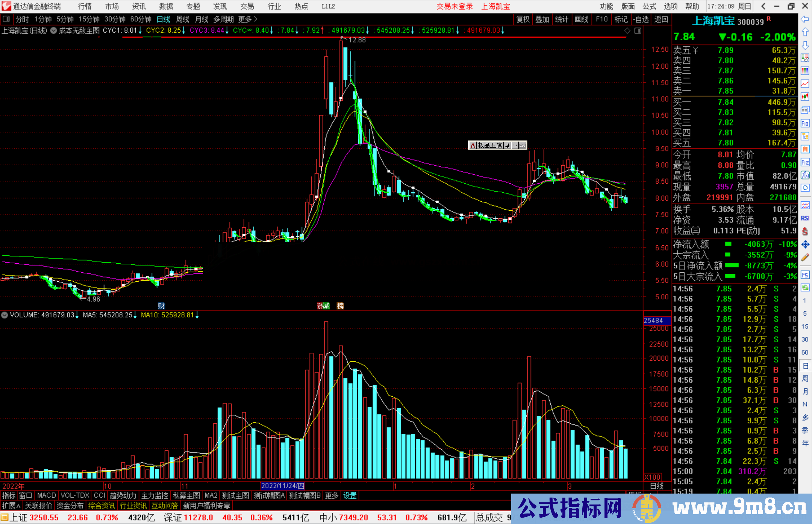Click the F10 toolbar button
Image resolution: width=812 pixels, height=524 pixels.
click(602, 19)
